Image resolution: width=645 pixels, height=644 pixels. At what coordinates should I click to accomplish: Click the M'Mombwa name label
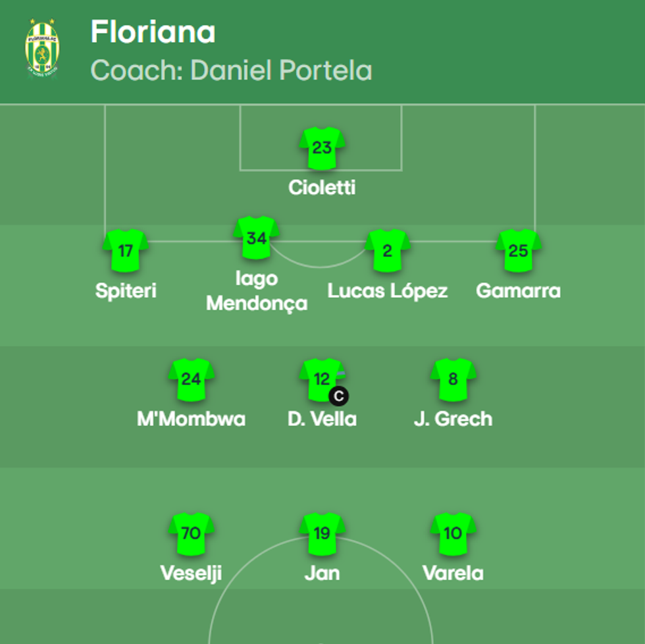pyautogui.click(x=191, y=419)
